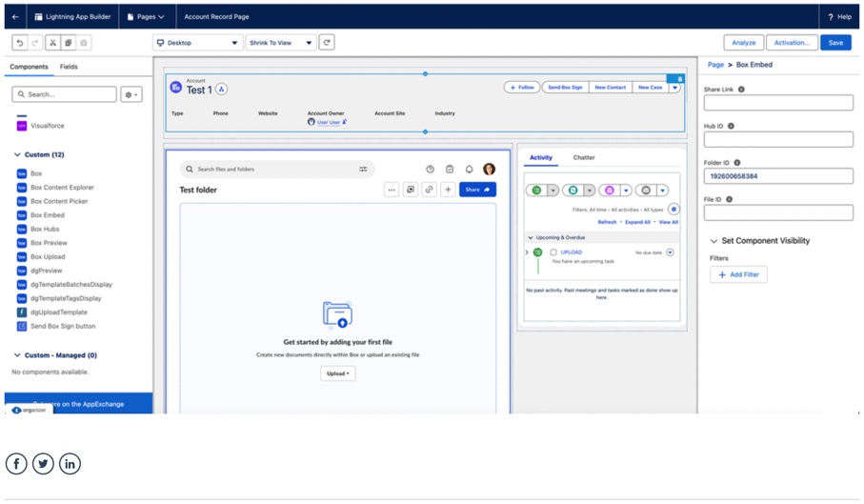Viewport: 864px width, 504px height.
Task: Open component list settings gear
Action: click(x=131, y=94)
